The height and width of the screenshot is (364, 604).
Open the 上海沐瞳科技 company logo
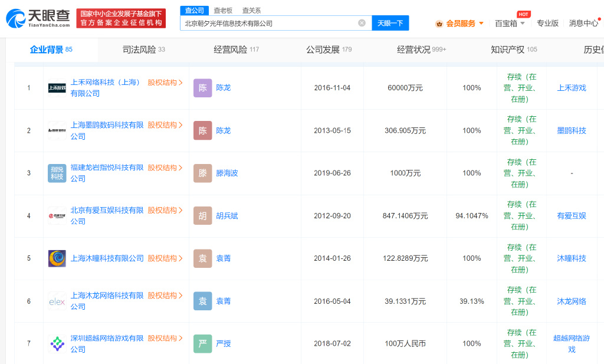pyautogui.click(x=57, y=258)
